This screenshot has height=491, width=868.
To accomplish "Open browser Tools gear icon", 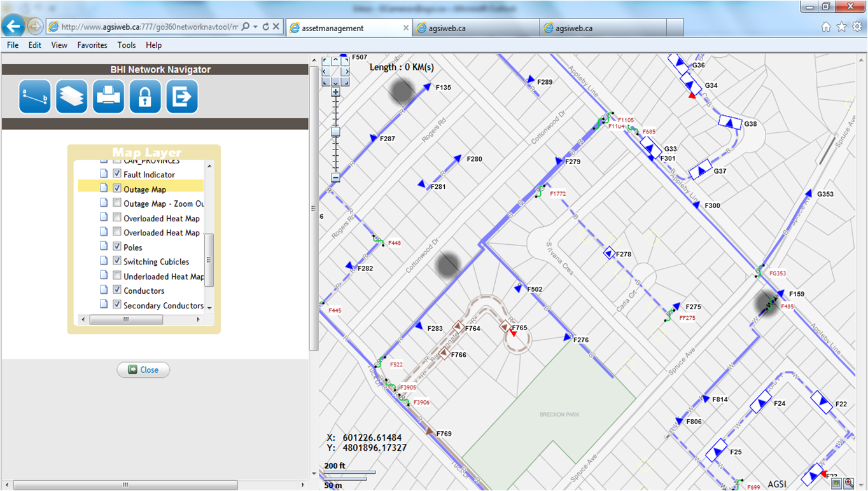I will click(857, 27).
